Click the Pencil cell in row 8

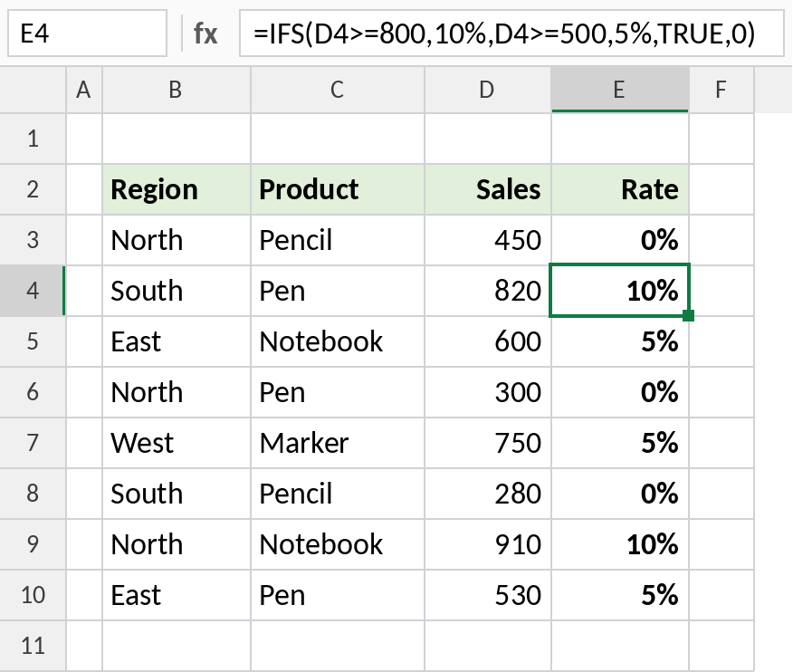point(338,494)
